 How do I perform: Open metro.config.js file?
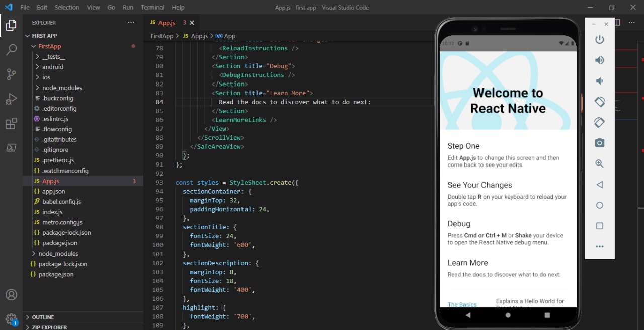(x=83, y=222)
